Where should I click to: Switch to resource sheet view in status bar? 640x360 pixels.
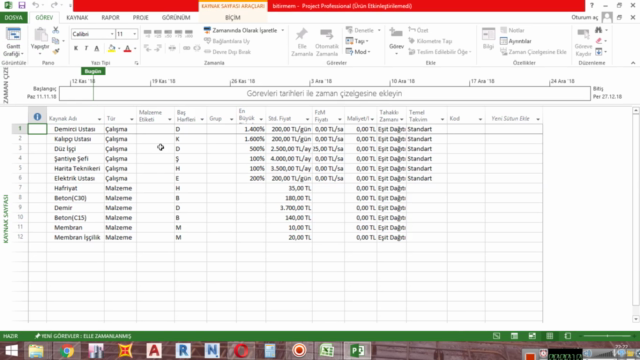[550, 336]
